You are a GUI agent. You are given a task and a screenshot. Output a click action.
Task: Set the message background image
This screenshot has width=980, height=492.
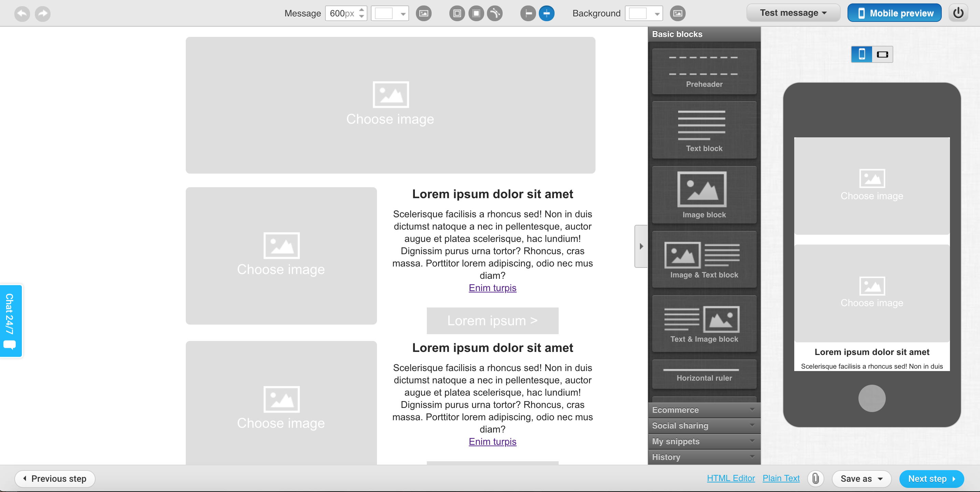coord(423,14)
